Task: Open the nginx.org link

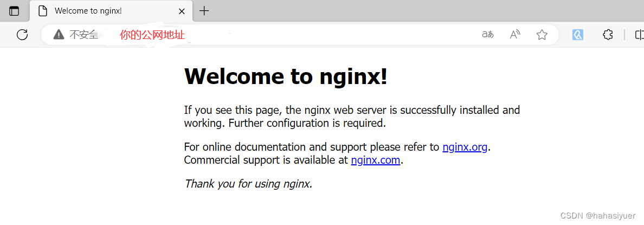Action: (x=465, y=147)
